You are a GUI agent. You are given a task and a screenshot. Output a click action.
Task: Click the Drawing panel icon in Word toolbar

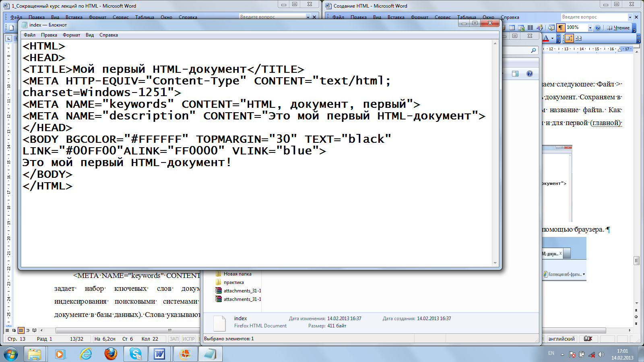(x=540, y=28)
